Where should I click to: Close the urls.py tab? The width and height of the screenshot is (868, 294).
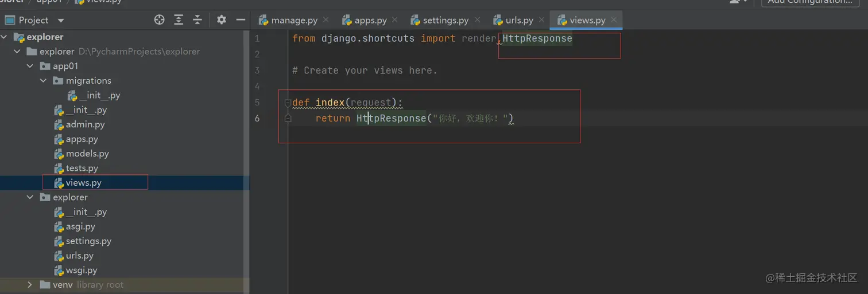(x=541, y=19)
